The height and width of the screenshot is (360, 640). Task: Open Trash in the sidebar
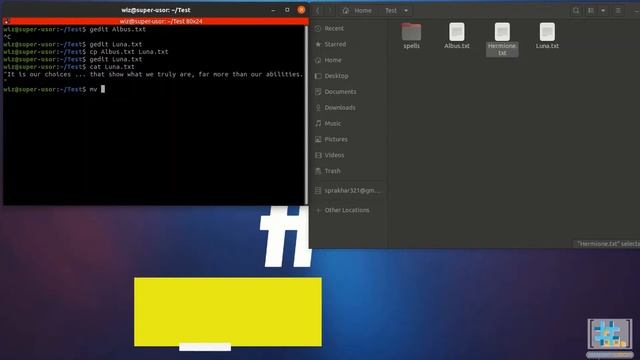(x=347, y=171)
